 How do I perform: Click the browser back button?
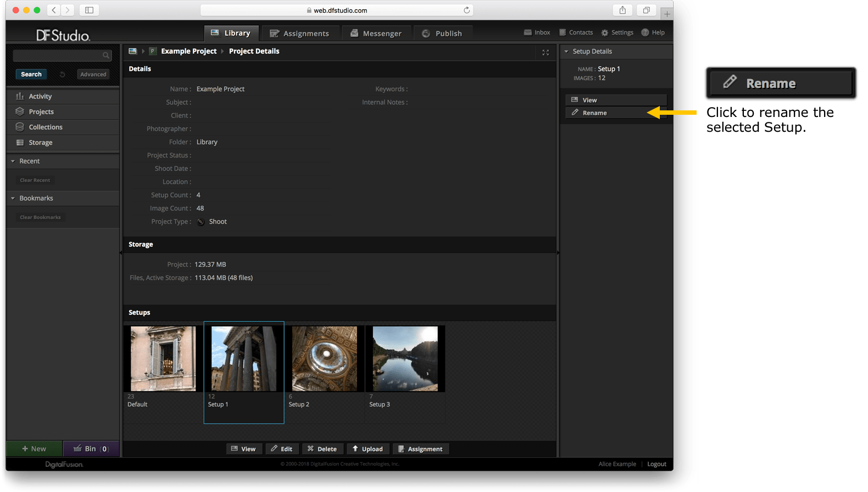(x=54, y=10)
